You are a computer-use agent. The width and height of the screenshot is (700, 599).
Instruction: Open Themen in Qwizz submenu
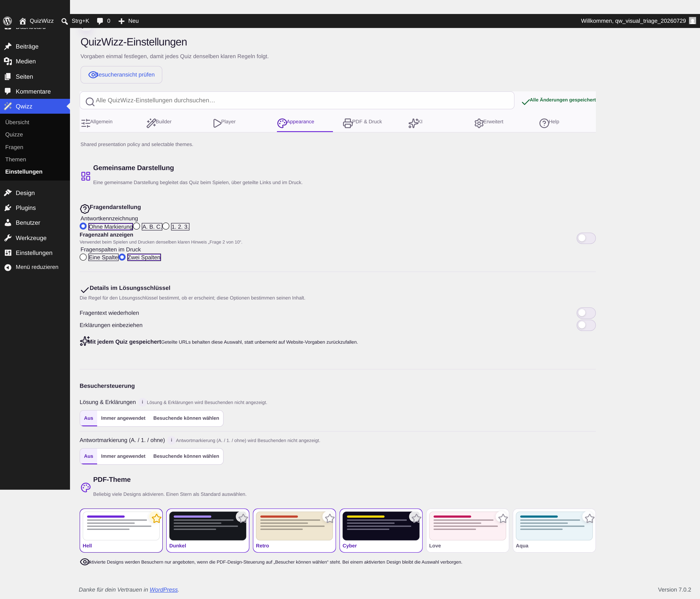pos(16,159)
